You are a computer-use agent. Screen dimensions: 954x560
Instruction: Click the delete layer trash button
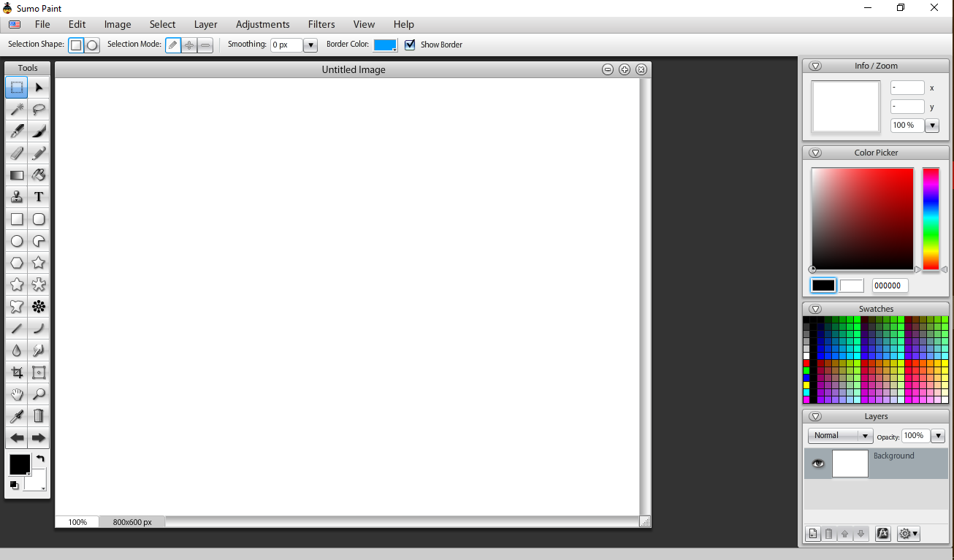pos(828,534)
